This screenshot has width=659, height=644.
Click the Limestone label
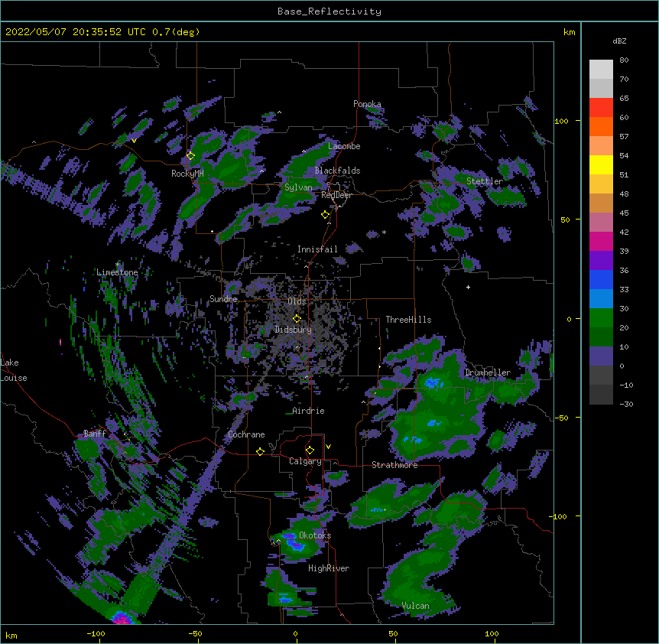117,272
